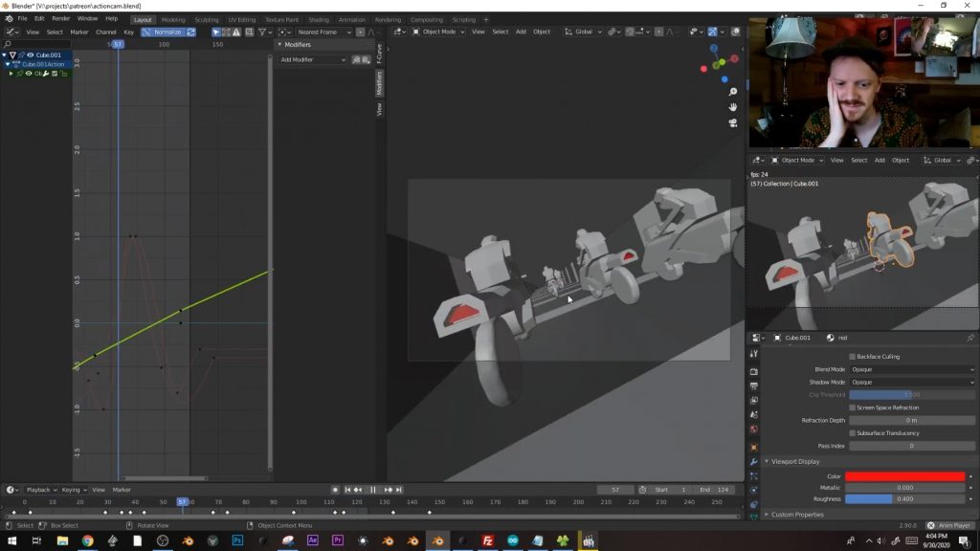
Task: Open the Object Mode dropdown in main viewport
Action: pos(438,32)
